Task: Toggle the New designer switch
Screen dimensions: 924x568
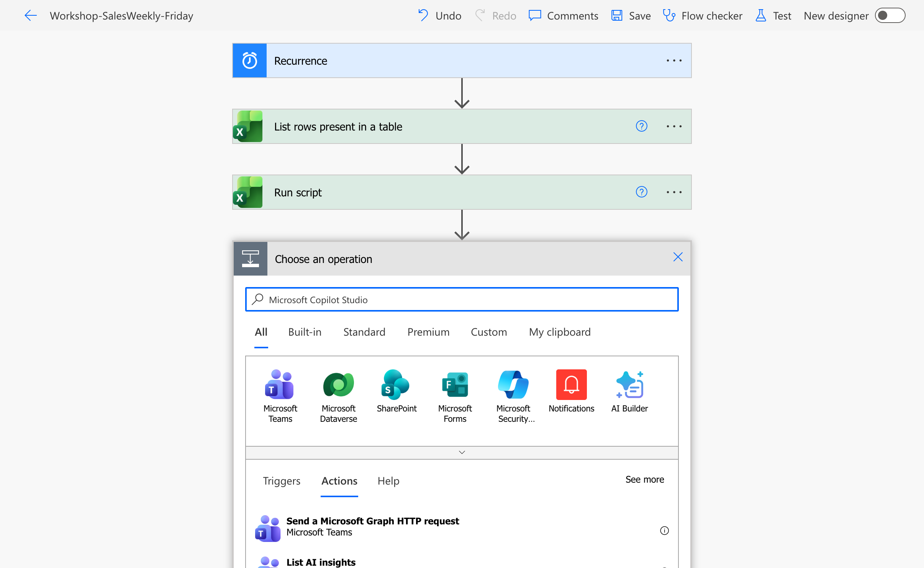Action: [890, 16]
